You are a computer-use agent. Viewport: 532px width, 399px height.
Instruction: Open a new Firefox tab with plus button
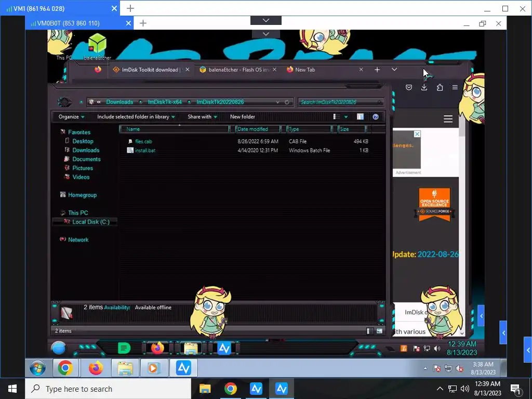(x=377, y=70)
